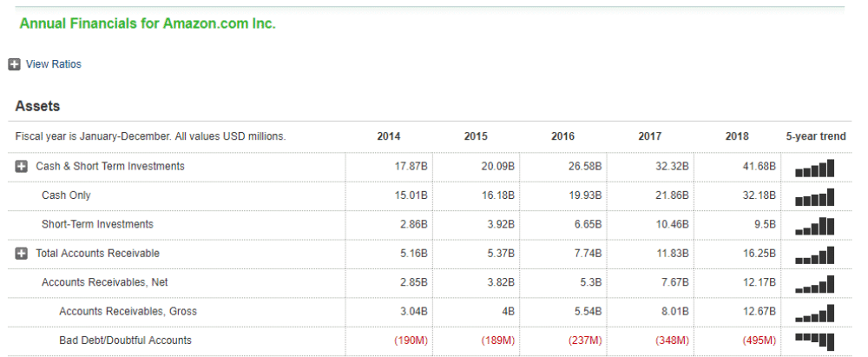
Task: Click the (495M) bad debt value
Action: click(x=759, y=340)
